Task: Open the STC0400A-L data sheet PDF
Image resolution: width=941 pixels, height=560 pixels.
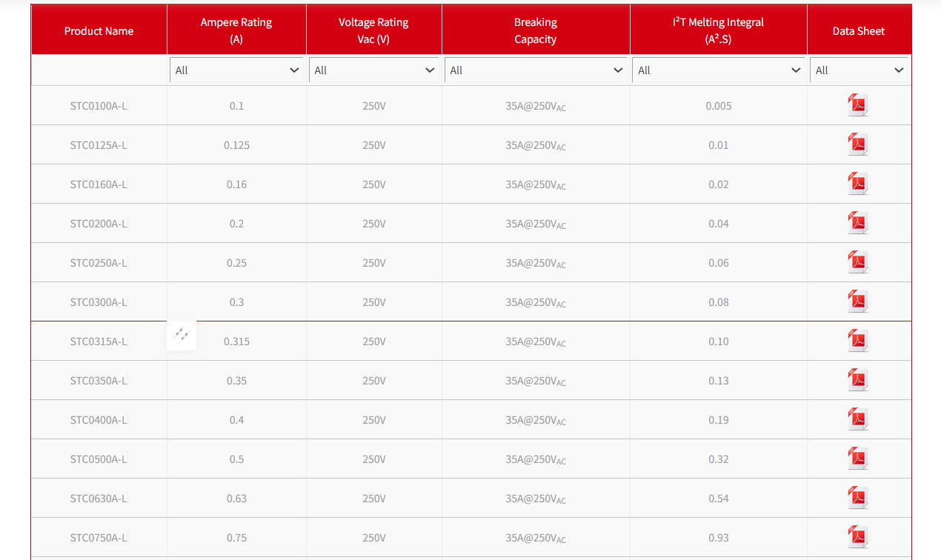Action: (858, 419)
